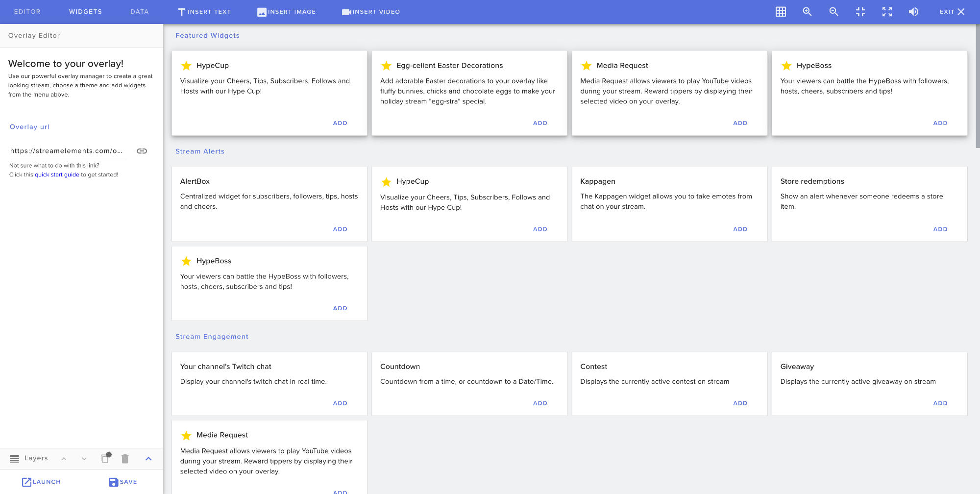Click the featured HypeCup star icon
Screen dimensions: 980x494
pyautogui.click(x=186, y=65)
